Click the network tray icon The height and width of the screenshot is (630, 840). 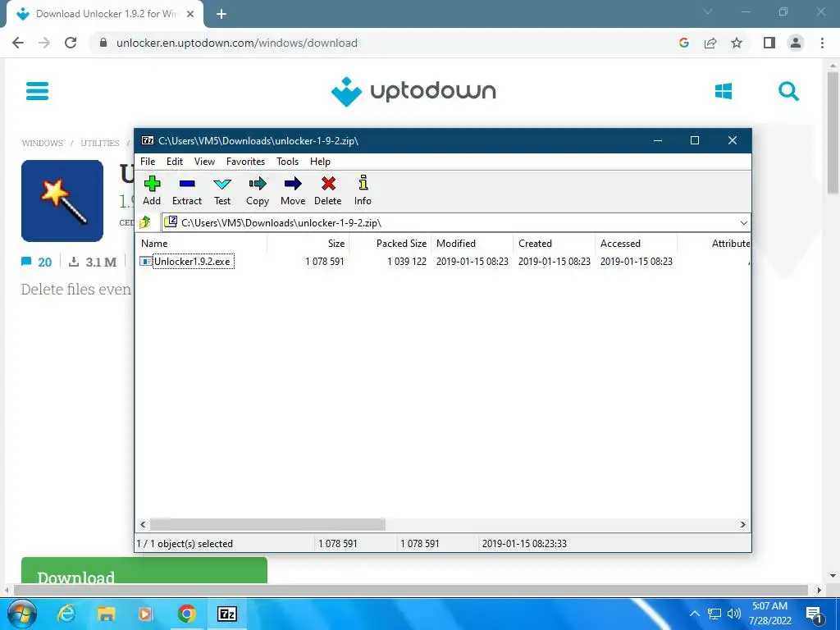click(714, 614)
